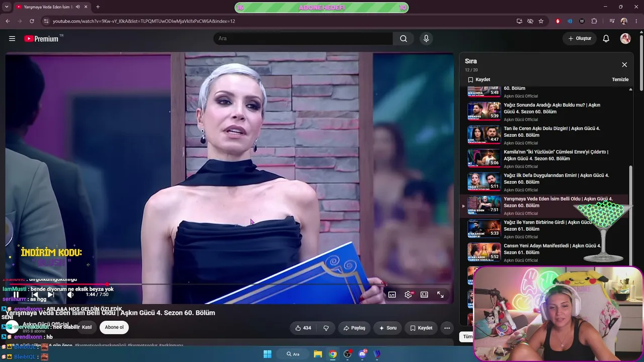Open the install app icon in address bar
This screenshot has height=362, width=644.
click(x=519, y=21)
